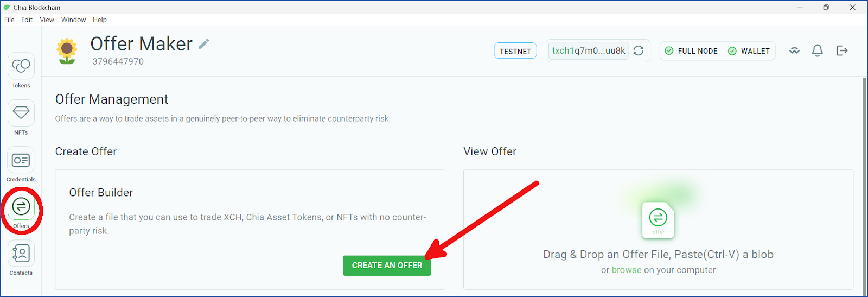Screen dimensions: 868x297
Task: Open the View menu
Action: tap(47, 20)
